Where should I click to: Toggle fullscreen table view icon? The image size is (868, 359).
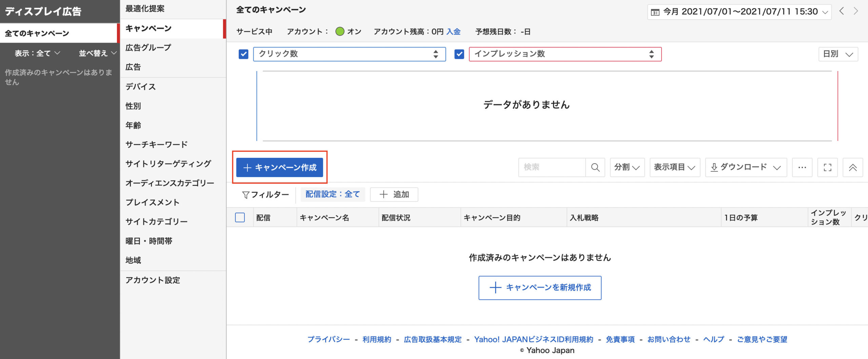click(x=827, y=167)
